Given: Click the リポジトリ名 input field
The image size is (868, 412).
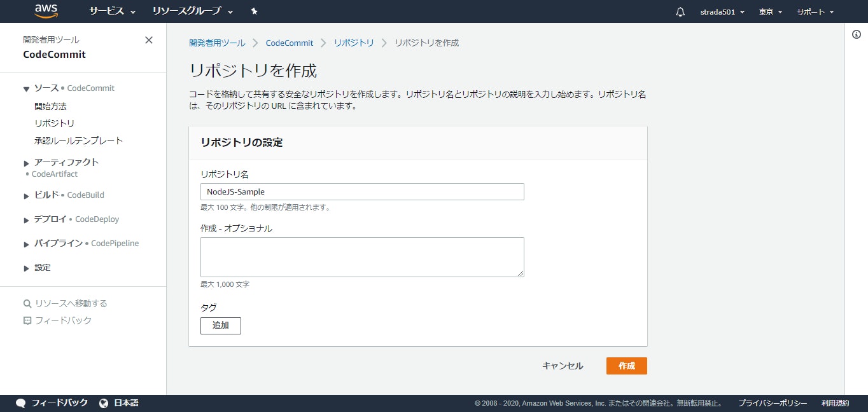Looking at the screenshot, I should point(362,191).
